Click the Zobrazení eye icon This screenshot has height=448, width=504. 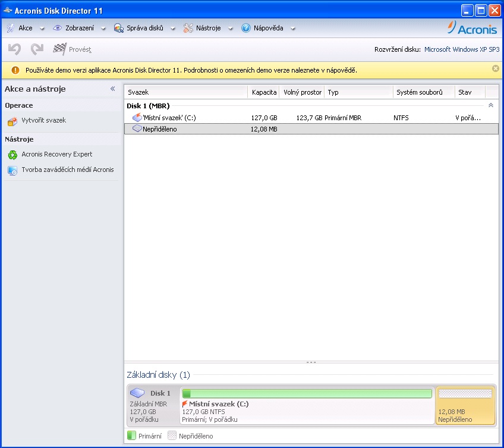(x=57, y=28)
